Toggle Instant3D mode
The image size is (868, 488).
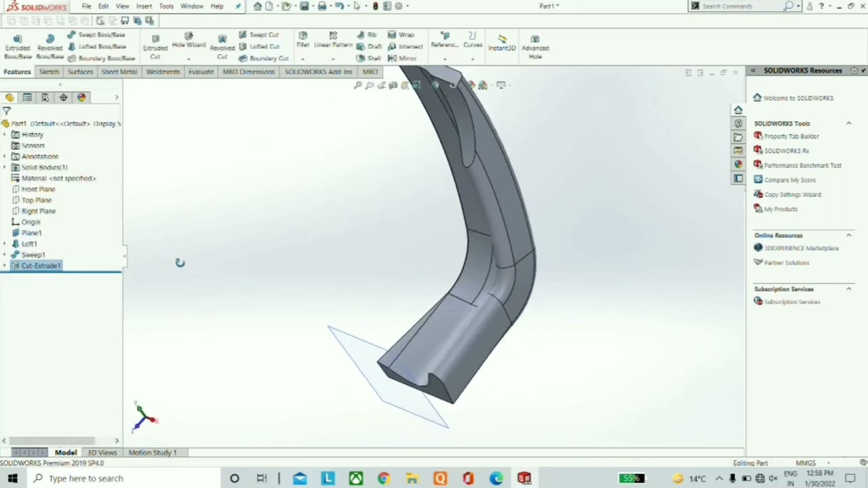coord(502,43)
